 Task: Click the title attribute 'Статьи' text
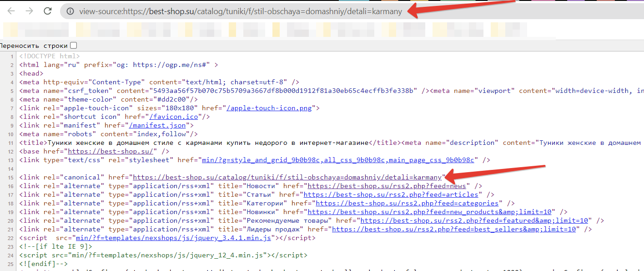pyautogui.click(x=259, y=194)
